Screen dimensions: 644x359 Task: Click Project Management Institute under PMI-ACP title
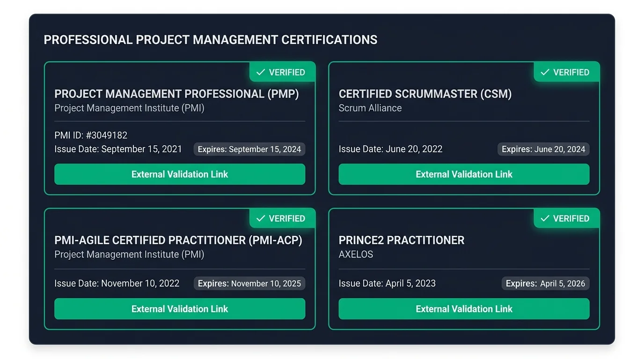[x=129, y=254]
